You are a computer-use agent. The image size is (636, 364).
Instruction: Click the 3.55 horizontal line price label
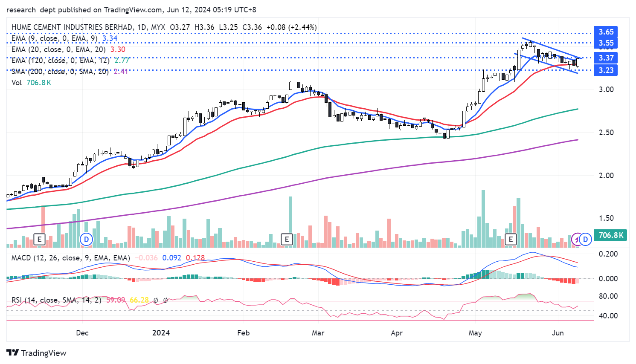[606, 43]
